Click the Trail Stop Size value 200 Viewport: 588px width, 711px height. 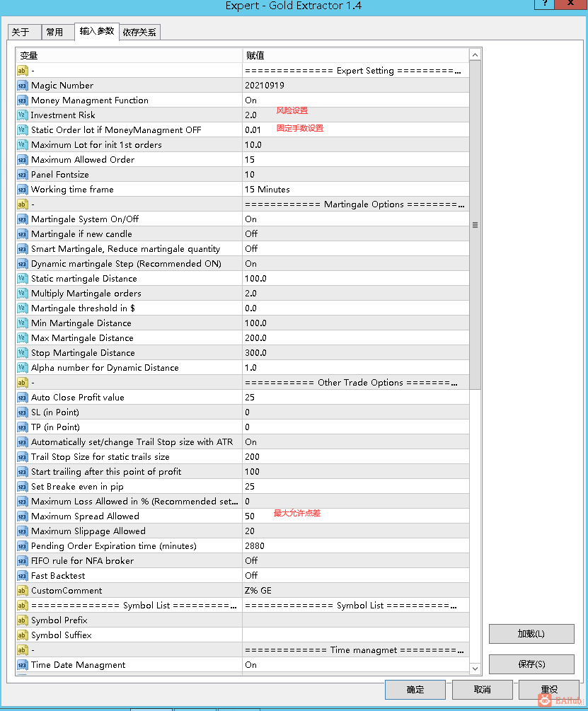[252, 457]
